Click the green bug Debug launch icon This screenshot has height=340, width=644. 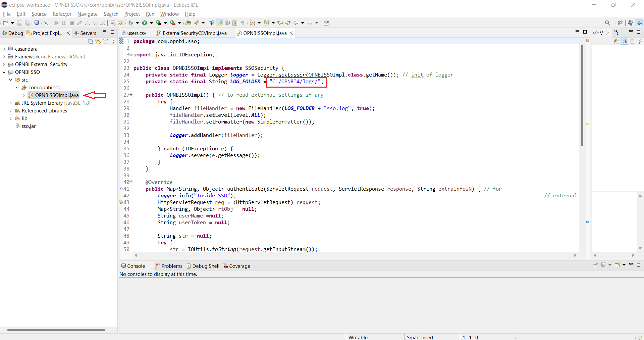pos(130,23)
